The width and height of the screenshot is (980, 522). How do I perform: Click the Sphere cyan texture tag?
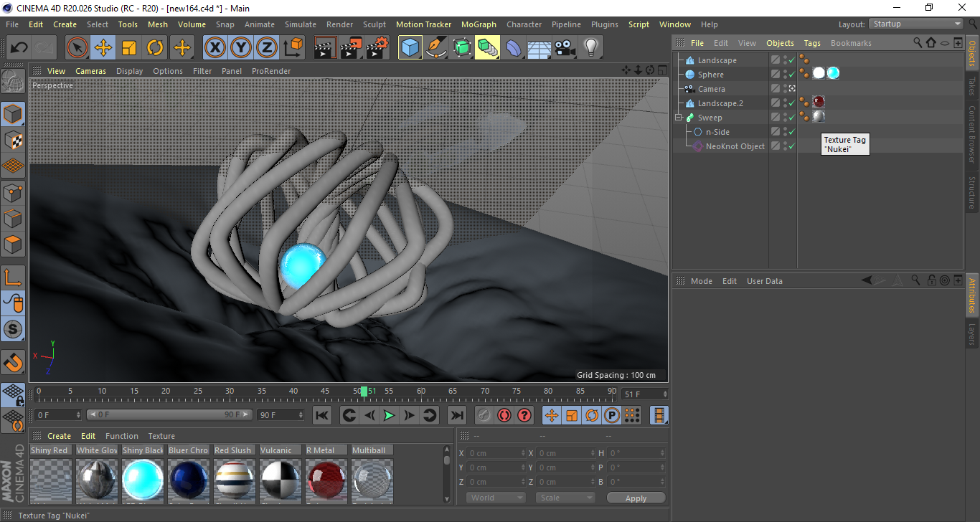click(x=832, y=73)
